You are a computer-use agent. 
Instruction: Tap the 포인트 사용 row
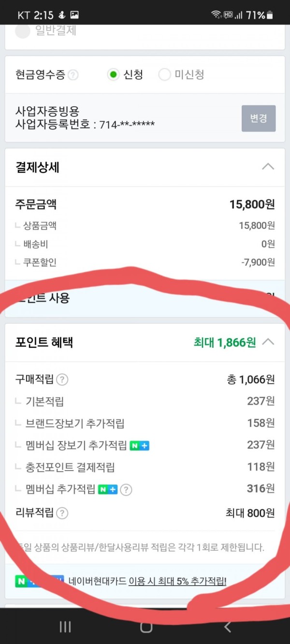tap(145, 298)
